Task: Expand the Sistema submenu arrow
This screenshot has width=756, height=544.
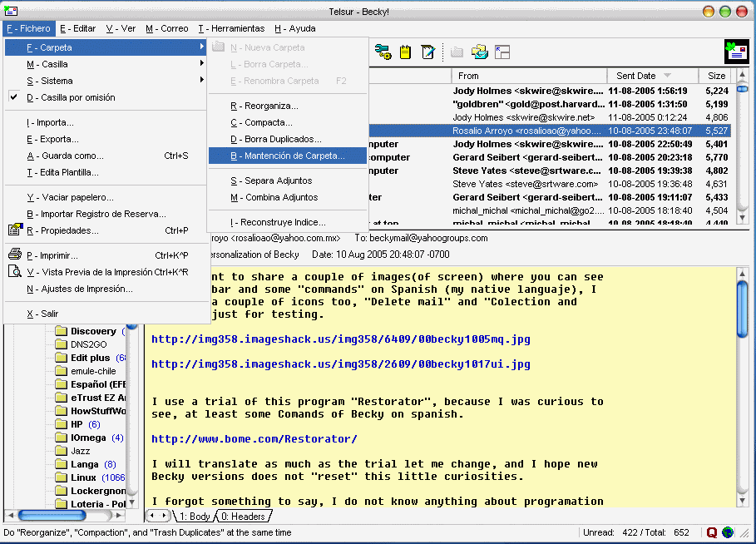Action: click(201, 80)
